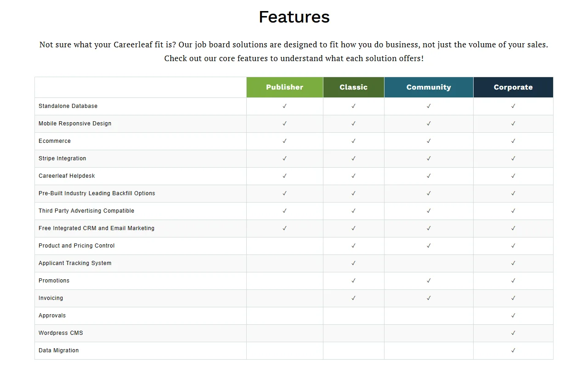Image resolution: width=588 pixels, height=367 pixels.
Task: Click Classic checkmark for Mobile Responsive Design
Action: tap(354, 124)
